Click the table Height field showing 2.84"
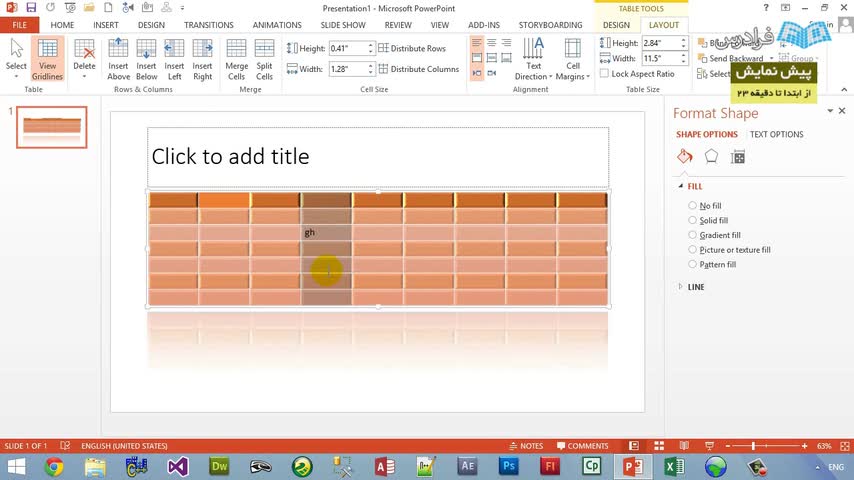Viewport: 854px width, 480px height. (660, 43)
